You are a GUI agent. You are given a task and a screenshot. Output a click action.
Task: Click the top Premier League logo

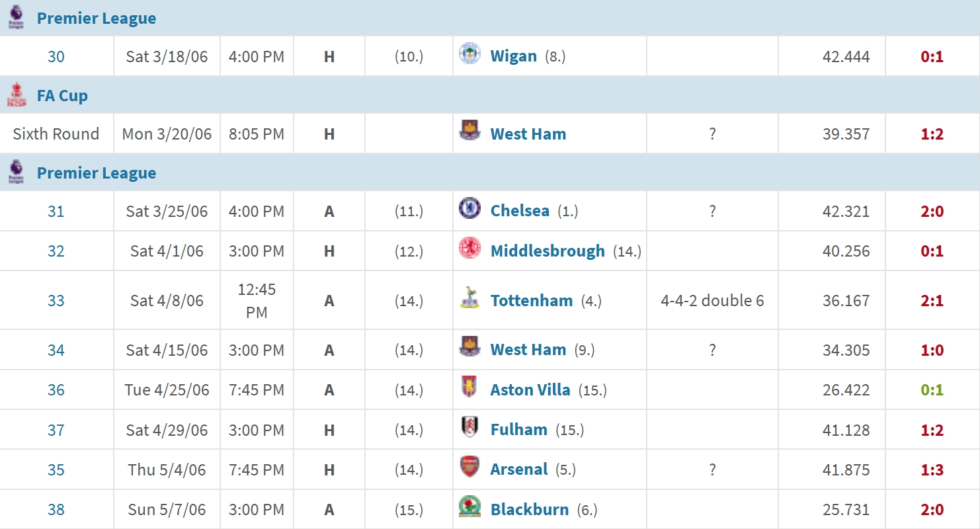(17, 17)
